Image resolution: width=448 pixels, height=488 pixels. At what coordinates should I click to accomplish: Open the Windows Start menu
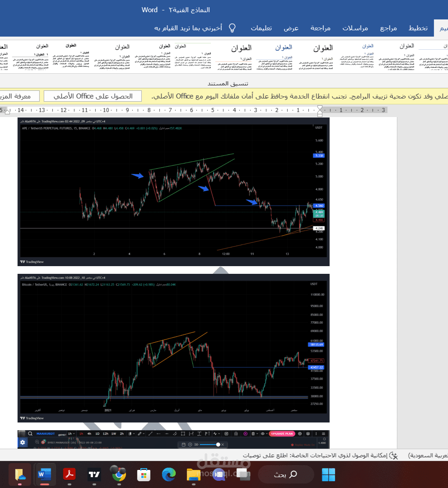[x=328, y=474]
